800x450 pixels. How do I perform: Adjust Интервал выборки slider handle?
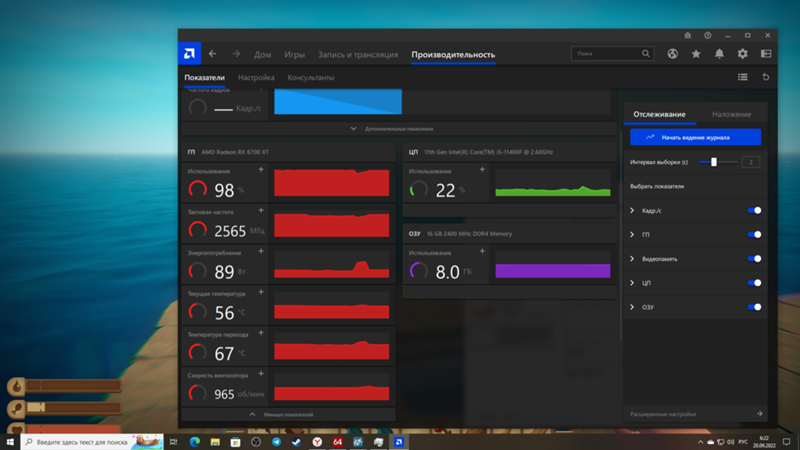[x=714, y=162]
